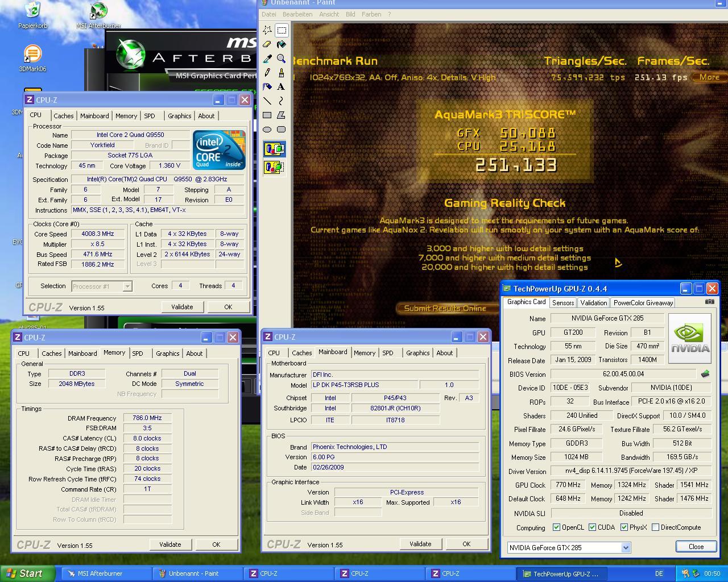Switch to the Sensors tab in GPU-Z
728x582 pixels.
(x=563, y=303)
